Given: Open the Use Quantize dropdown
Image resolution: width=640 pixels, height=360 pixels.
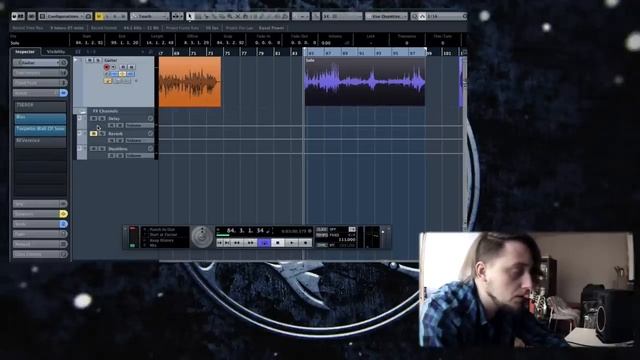Looking at the screenshot, I should coord(386,16).
